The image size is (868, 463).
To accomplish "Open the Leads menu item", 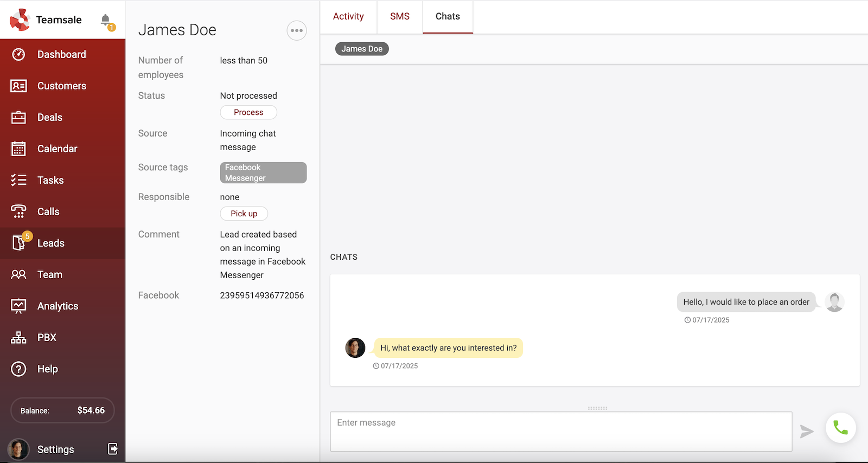I will [x=62, y=243].
